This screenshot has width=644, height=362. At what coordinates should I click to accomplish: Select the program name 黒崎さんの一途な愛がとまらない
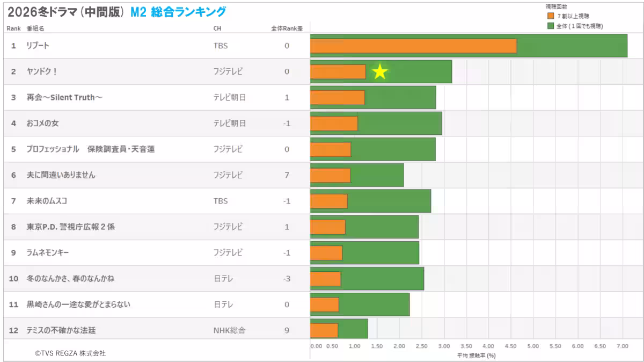[78, 305]
